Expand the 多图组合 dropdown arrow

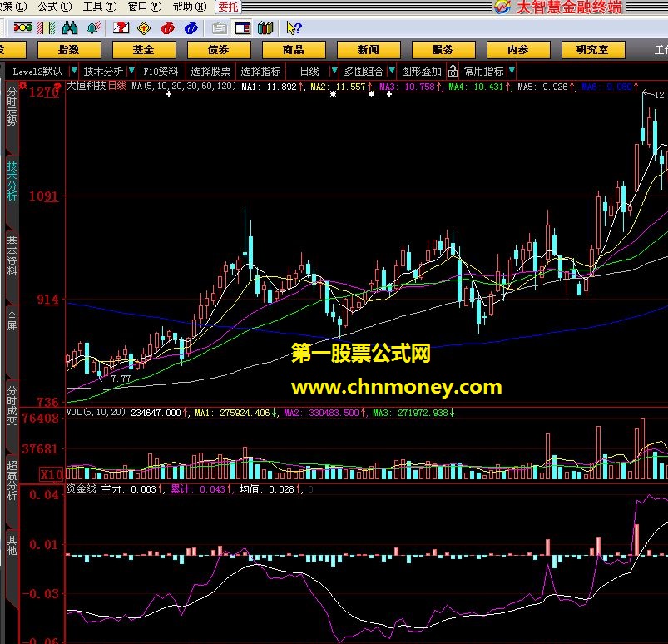tap(392, 71)
